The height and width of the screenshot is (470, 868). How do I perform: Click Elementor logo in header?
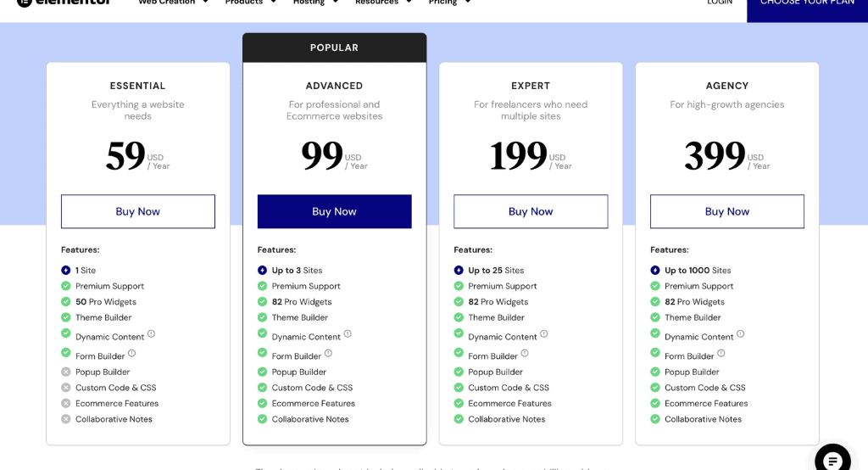(x=64, y=3)
